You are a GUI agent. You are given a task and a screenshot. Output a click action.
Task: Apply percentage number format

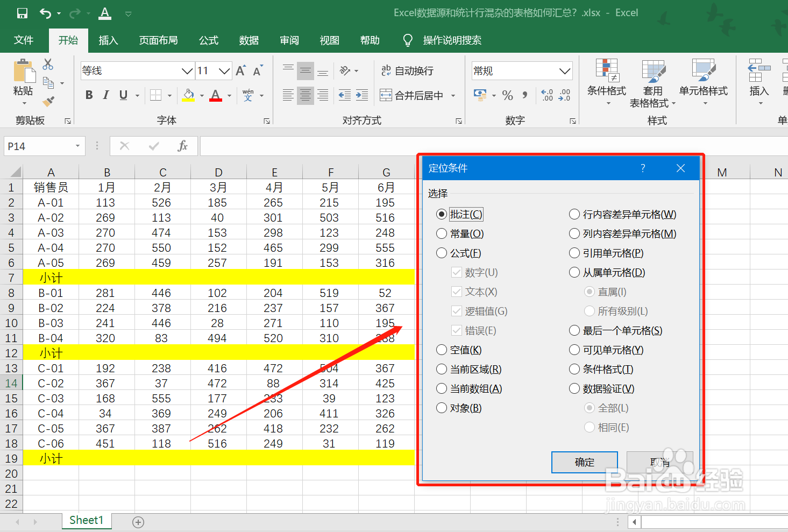(507, 95)
